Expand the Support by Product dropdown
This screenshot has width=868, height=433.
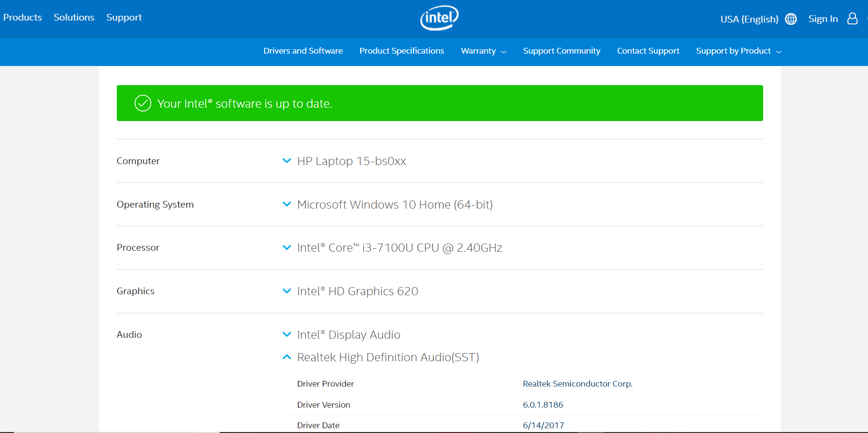pos(738,51)
